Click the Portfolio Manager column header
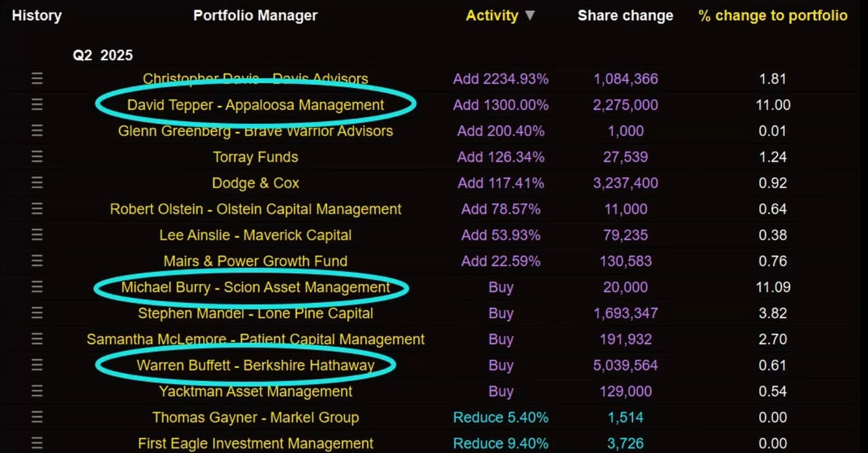This screenshot has height=453, width=868. [255, 15]
